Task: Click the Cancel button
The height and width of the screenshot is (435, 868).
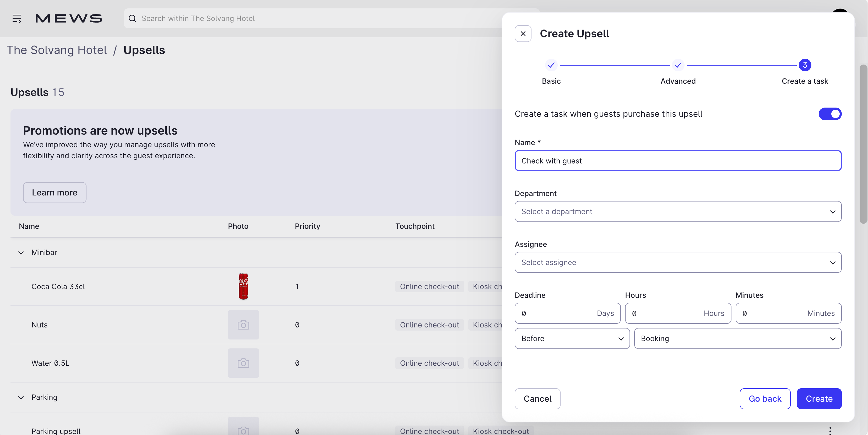Action: tap(538, 399)
